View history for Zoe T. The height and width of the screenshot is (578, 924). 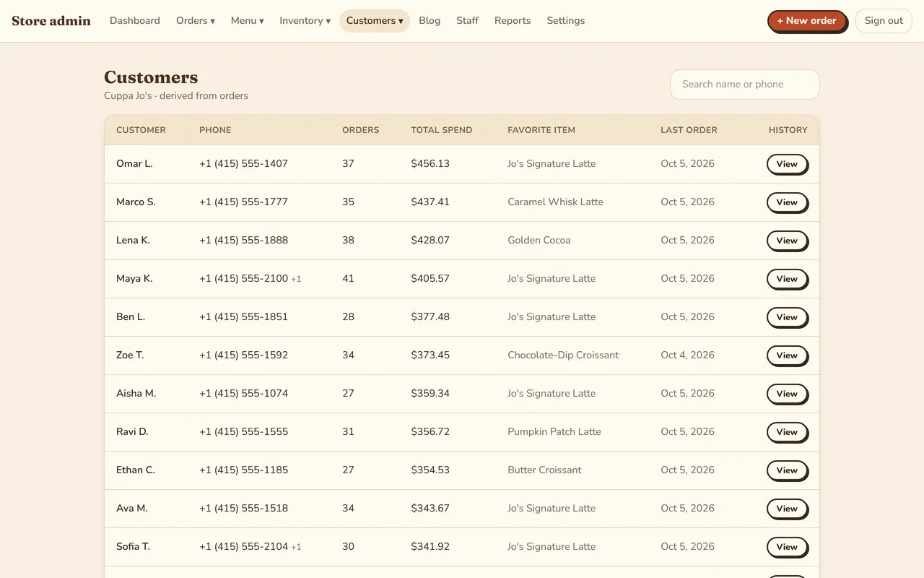(787, 355)
